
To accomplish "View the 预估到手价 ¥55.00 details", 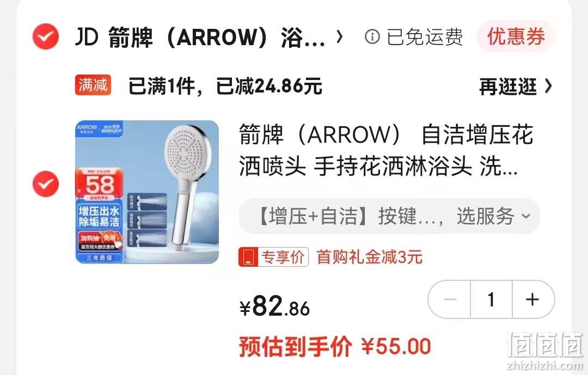I will point(335,346).
